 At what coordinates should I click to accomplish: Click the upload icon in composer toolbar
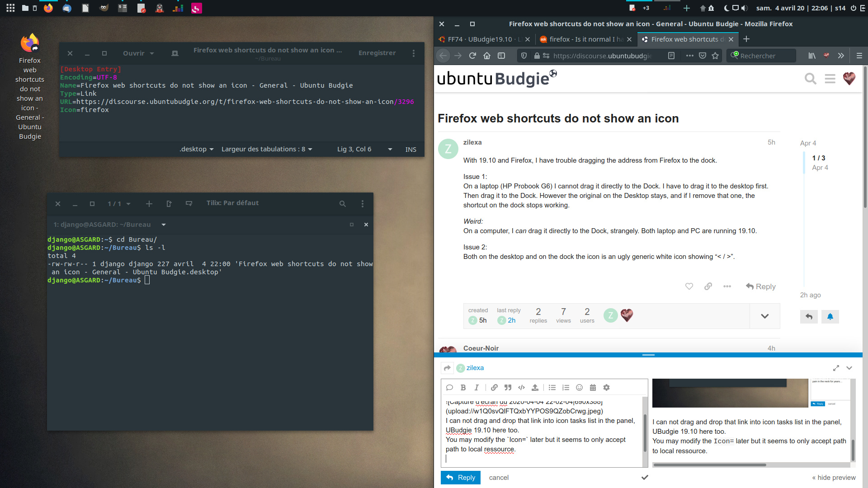click(x=535, y=388)
